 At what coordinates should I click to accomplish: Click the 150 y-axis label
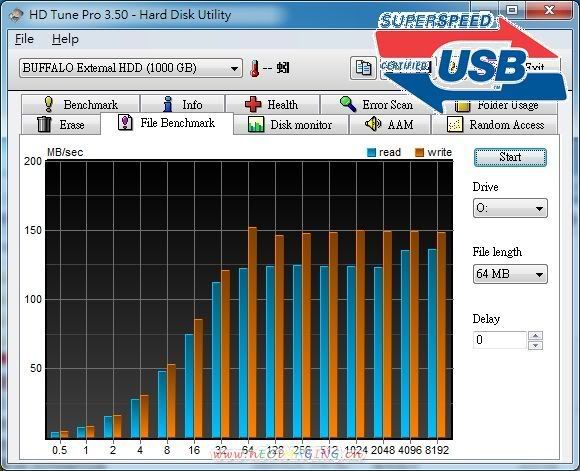pos(33,230)
